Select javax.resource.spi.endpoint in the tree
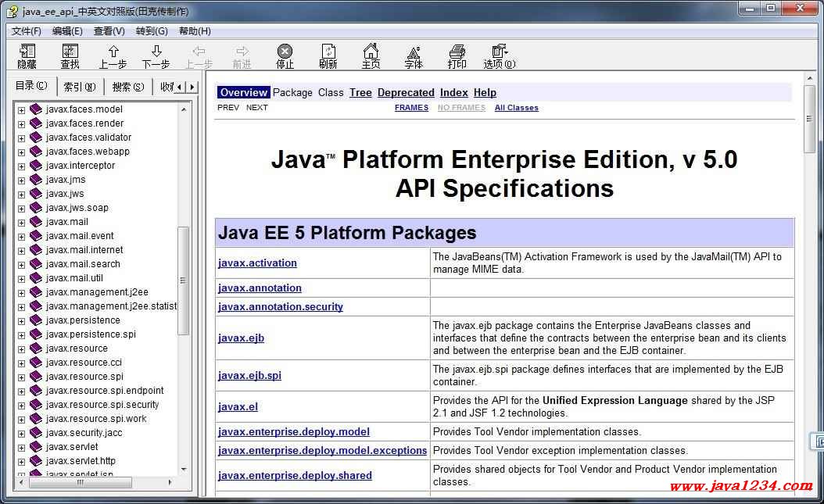The width and height of the screenshot is (824, 504). click(105, 391)
